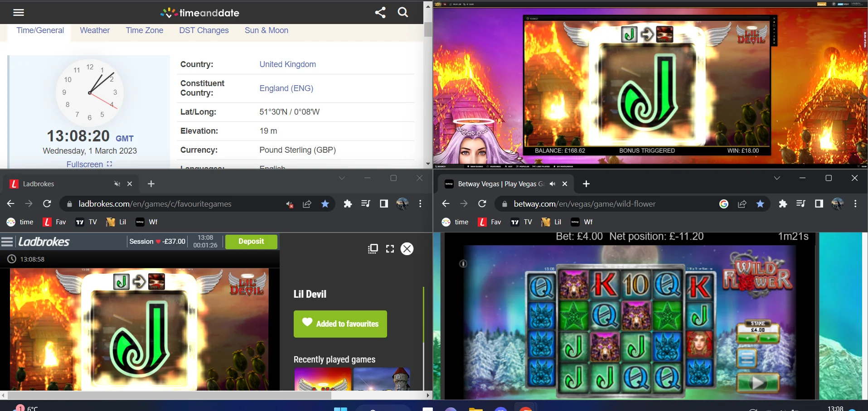Switch to the Weather tab

click(95, 30)
